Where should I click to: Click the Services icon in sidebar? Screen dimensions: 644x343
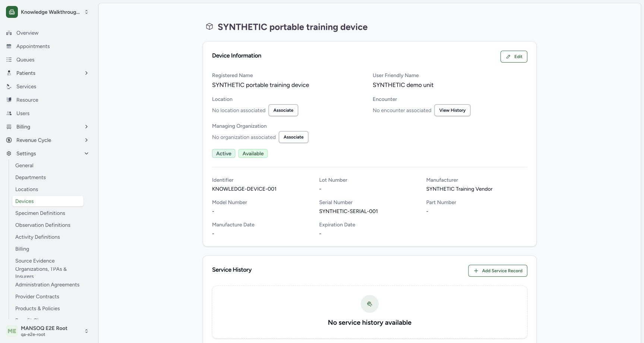tap(9, 86)
